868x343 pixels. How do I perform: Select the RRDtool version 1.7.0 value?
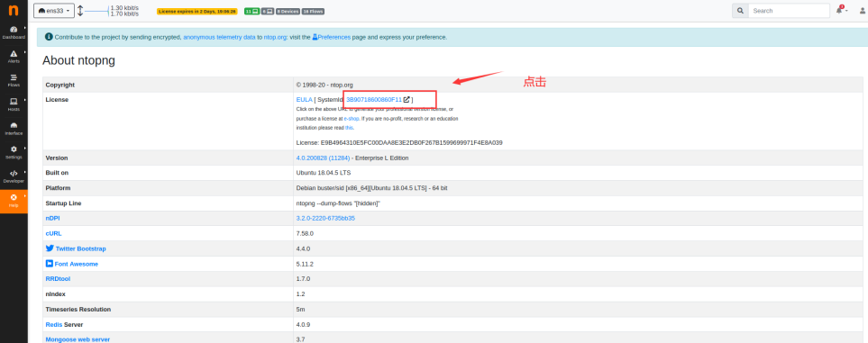point(304,279)
